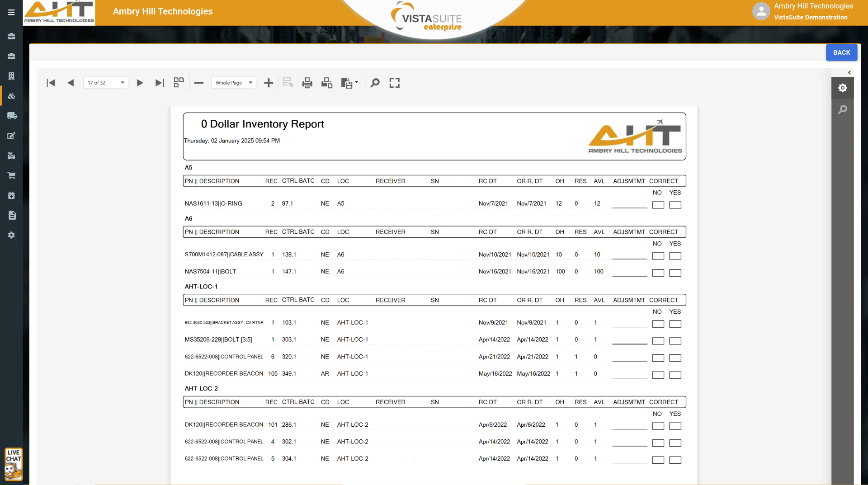Toggle multipage view mode
The width and height of the screenshot is (868, 485).
pos(179,82)
